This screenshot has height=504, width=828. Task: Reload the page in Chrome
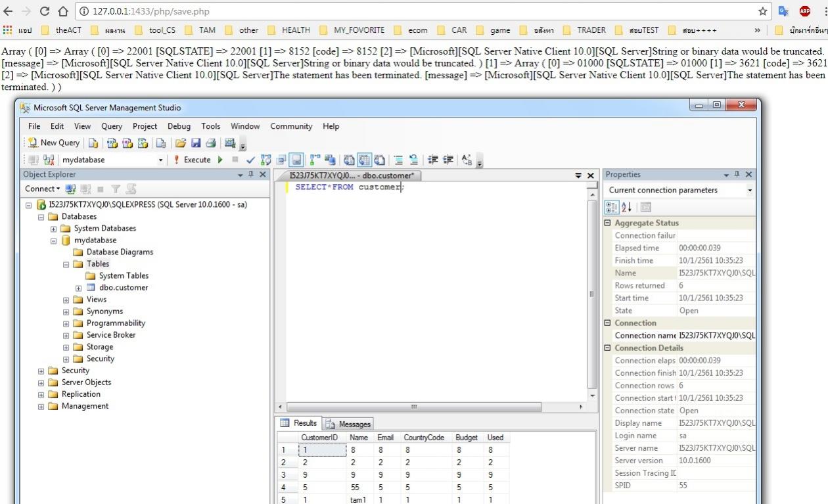(x=45, y=11)
